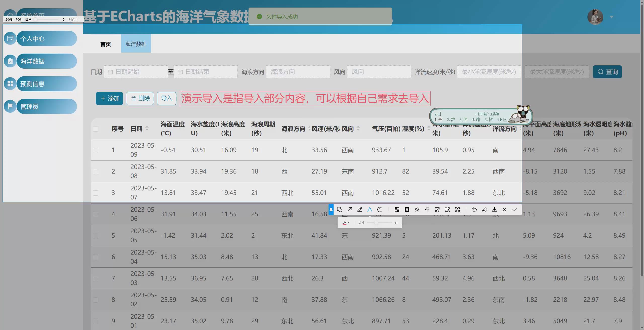Open the user dropdown arrow beside avatar

tap(612, 17)
